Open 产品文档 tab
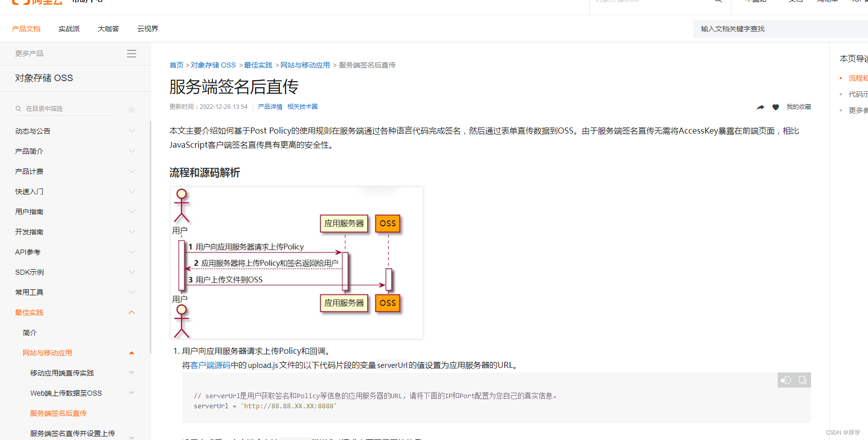The image size is (868, 440). point(26,29)
